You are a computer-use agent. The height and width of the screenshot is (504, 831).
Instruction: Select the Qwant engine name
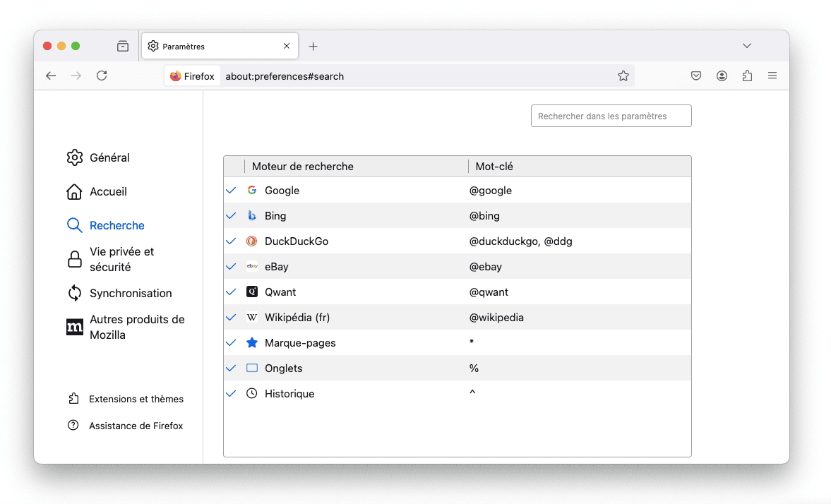[280, 292]
